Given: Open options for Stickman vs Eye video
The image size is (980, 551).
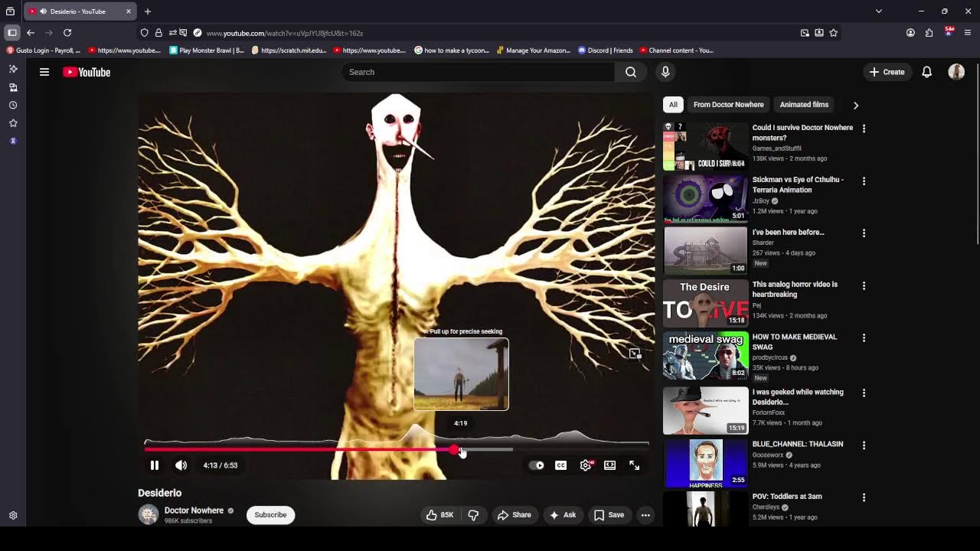Looking at the screenshot, I should tap(864, 181).
